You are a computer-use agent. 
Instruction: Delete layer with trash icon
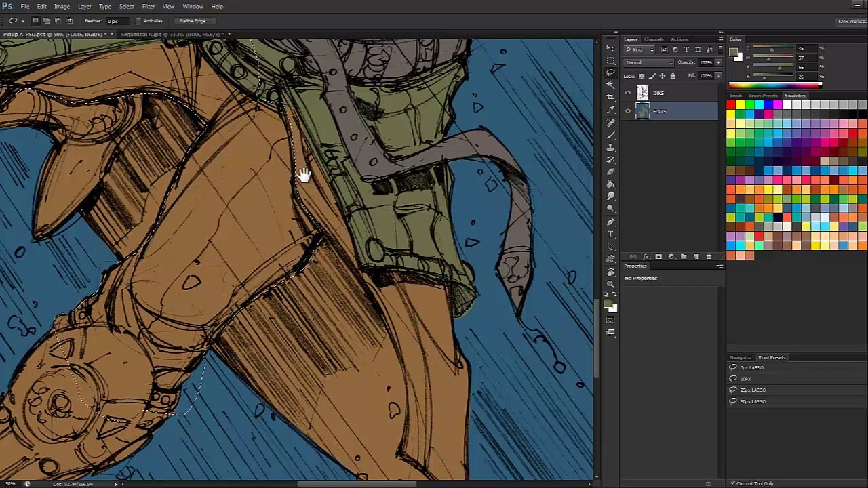click(x=709, y=257)
